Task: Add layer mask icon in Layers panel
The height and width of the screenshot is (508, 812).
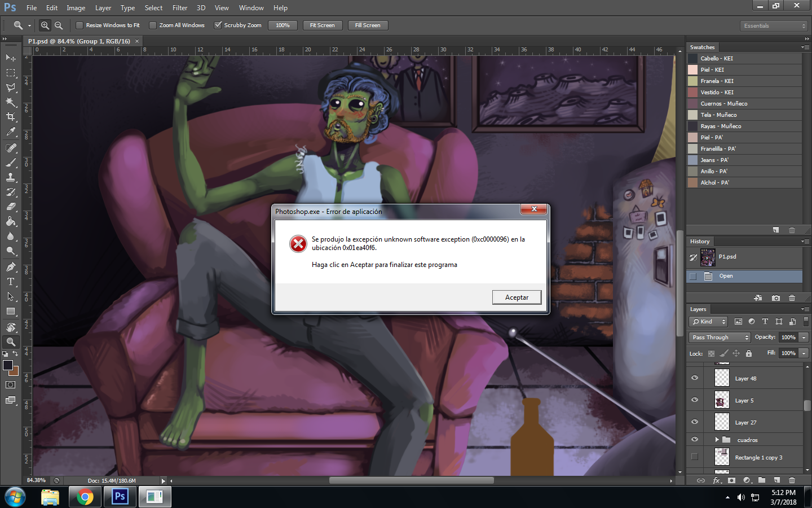Action: click(x=731, y=480)
